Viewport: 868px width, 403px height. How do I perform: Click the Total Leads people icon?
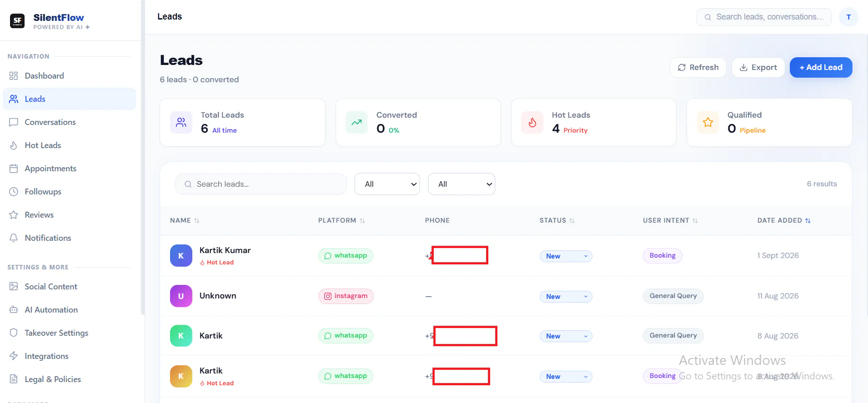(181, 123)
